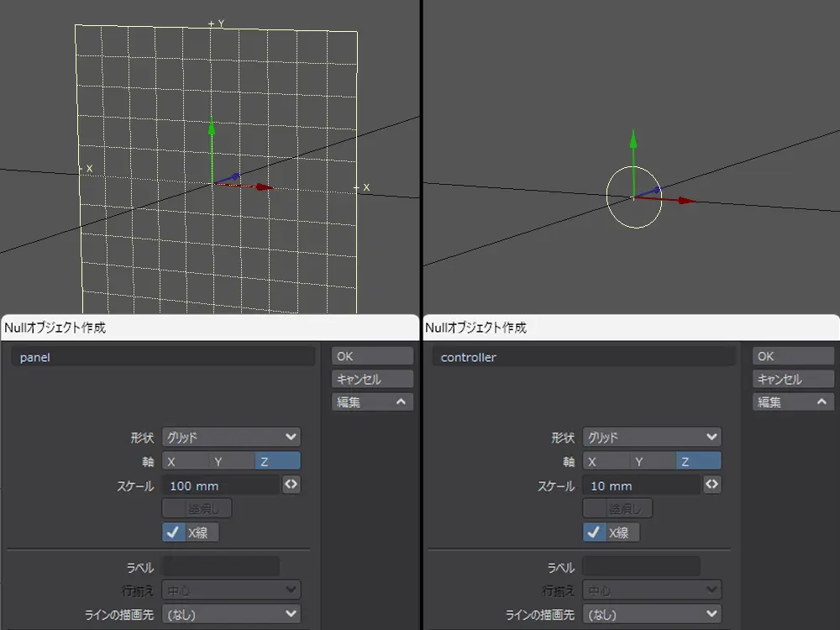Image resolution: width=840 pixels, height=630 pixels.
Task: Click red X-axis arrow handle on the grid null
Action: (265, 187)
